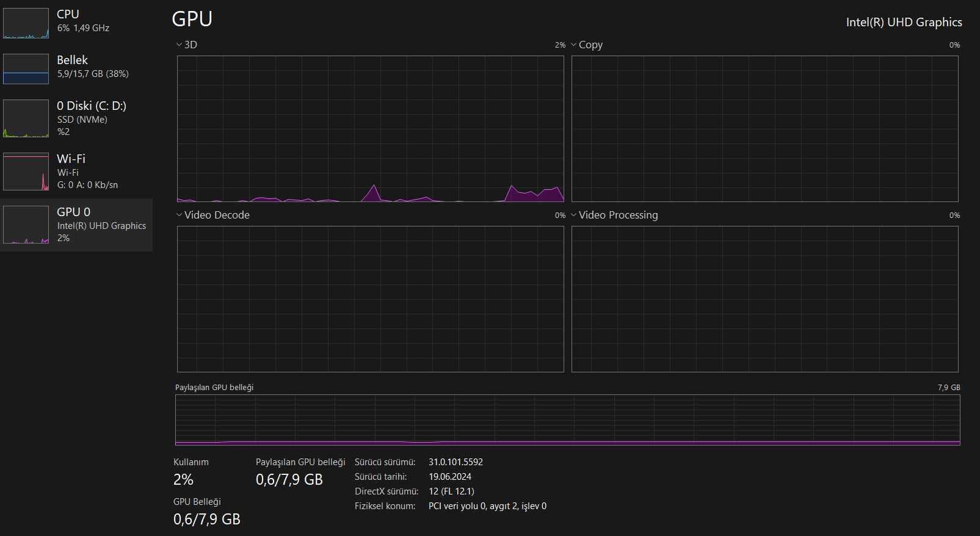Click the 0 Diski activity thumbnail

click(26, 118)
